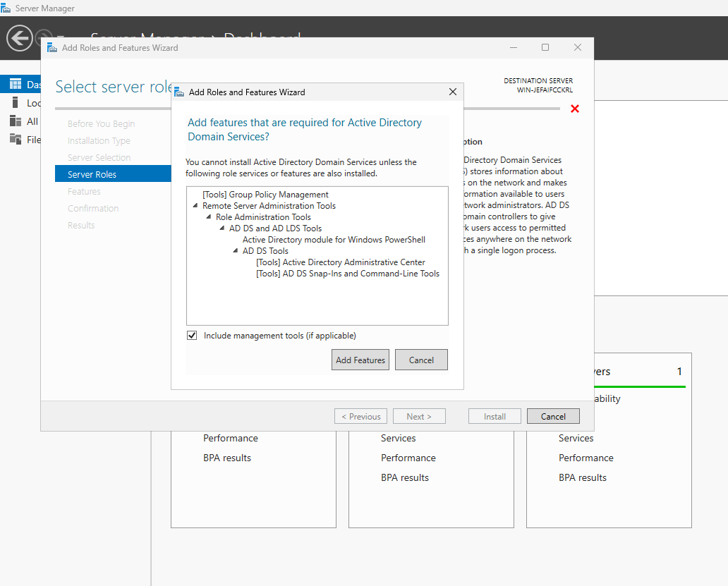Select AD DS Tools label
The image size is (728, 586).
(265, 250)
